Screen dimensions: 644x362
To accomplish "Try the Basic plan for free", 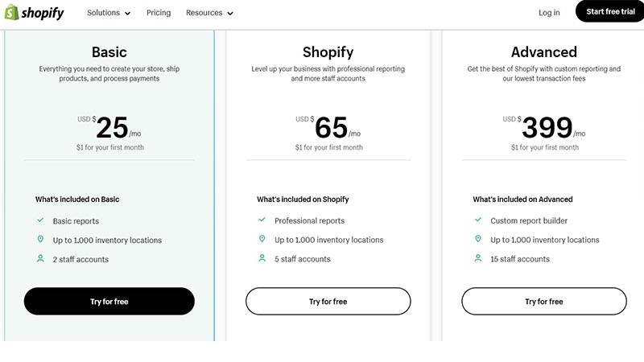I will (109, 301).
